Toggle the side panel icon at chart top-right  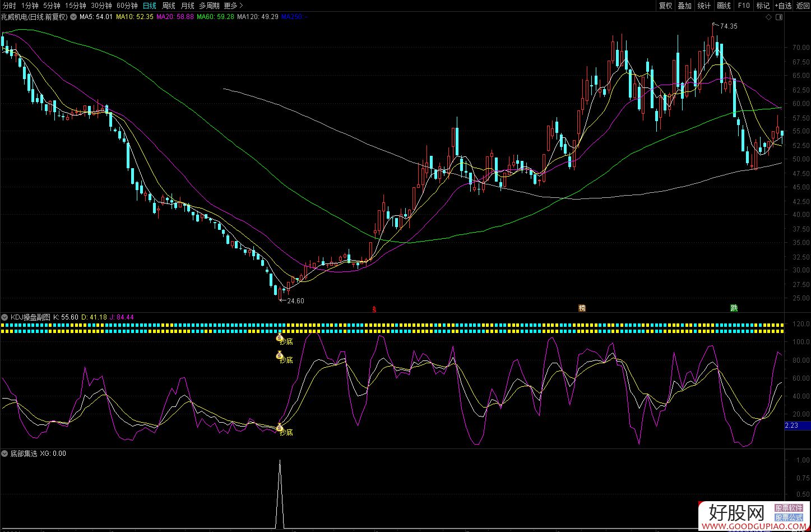tap(779, 17)
